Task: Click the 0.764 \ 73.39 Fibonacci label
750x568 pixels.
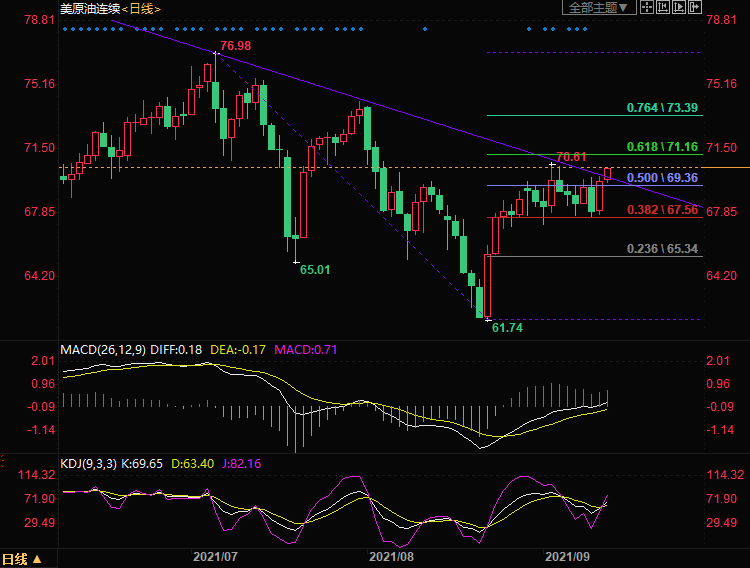Action: (661, 107)
